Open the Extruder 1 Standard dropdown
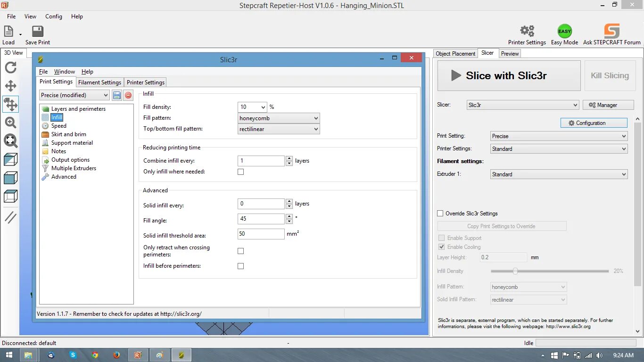 [559, 174]
